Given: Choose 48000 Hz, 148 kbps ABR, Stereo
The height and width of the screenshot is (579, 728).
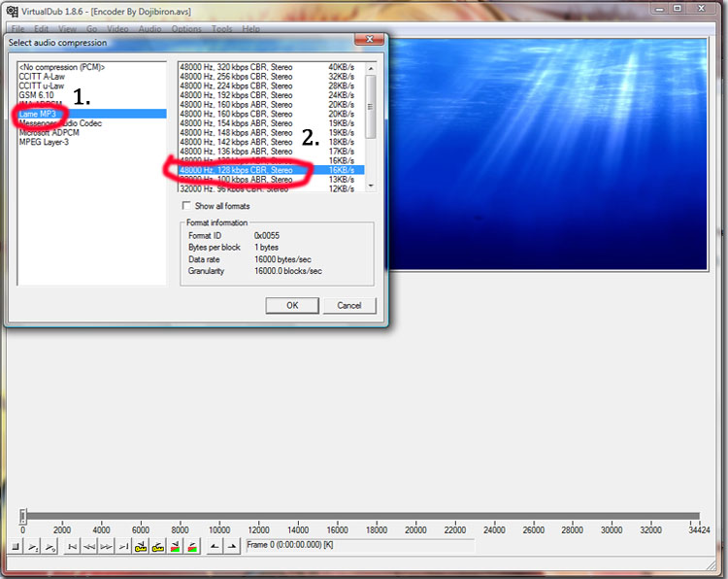Looking at the screenshot, I should click(272, 132).
